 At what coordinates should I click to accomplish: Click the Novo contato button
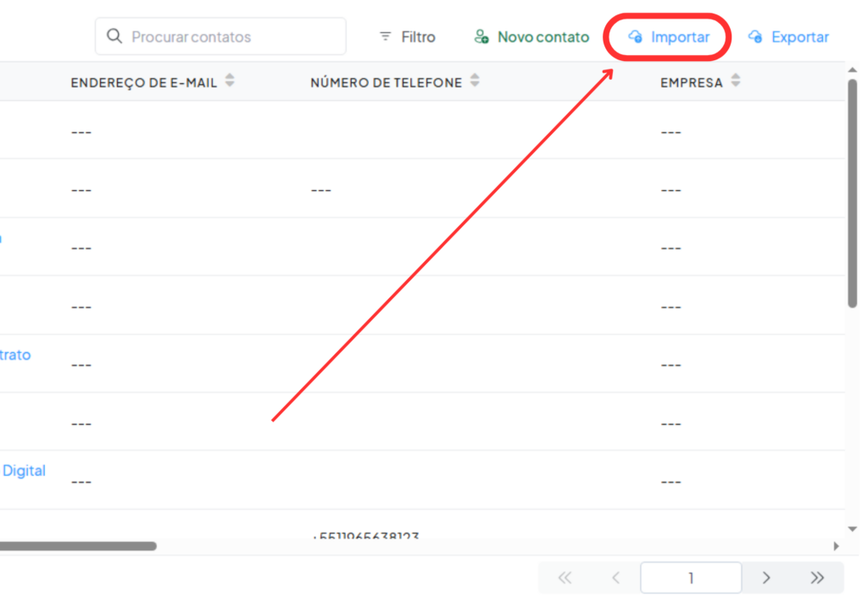(542, 37)
